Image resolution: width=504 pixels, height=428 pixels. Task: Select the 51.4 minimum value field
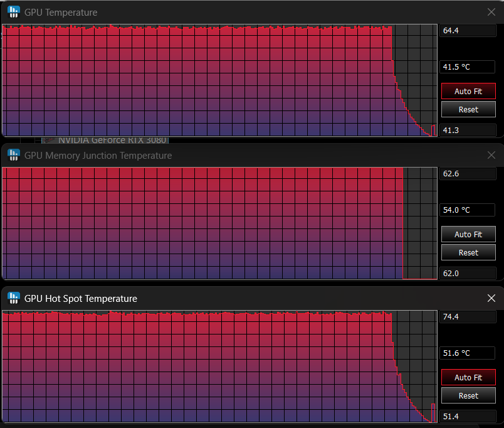point(468,416)
